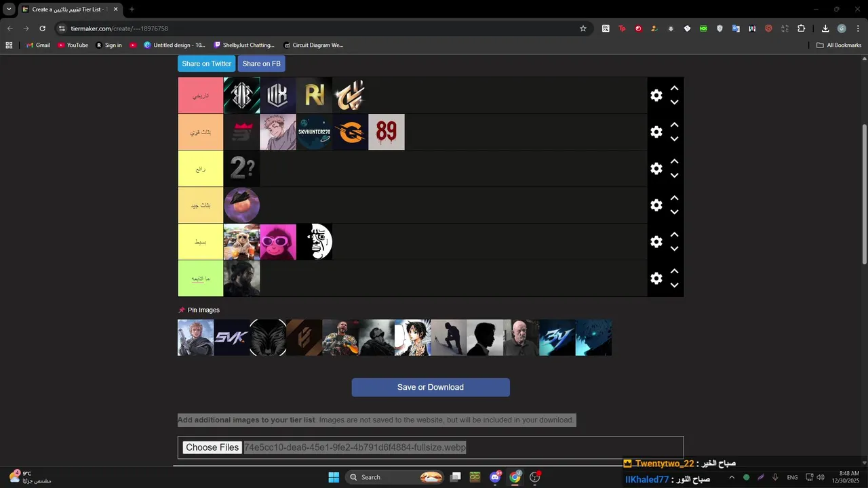Open the Gmail bookmark
Image resolution: width=868 pixels, height=488 pixels.
(38, 45)
